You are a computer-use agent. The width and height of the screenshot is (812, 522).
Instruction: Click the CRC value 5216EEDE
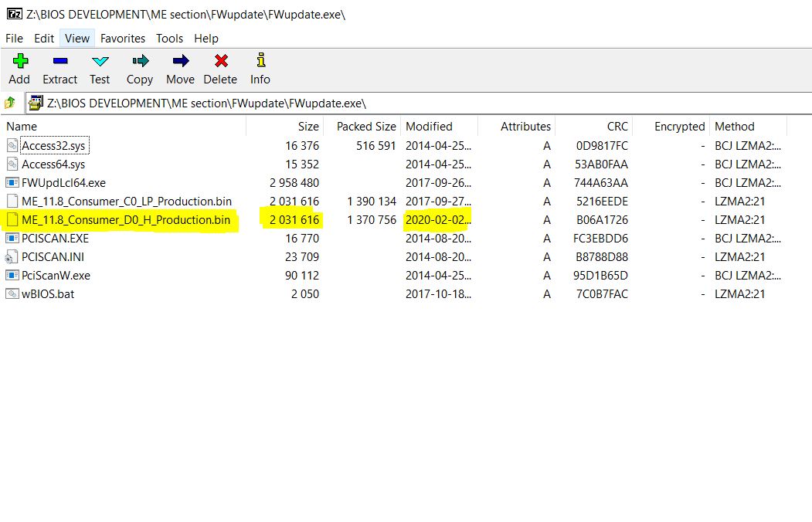click(602, 202)
